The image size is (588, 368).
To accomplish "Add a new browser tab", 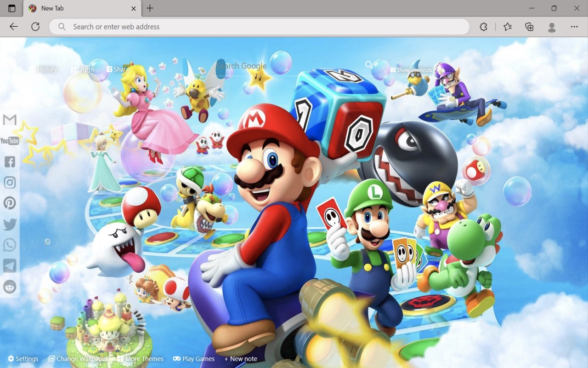I will tap(150, 8).
